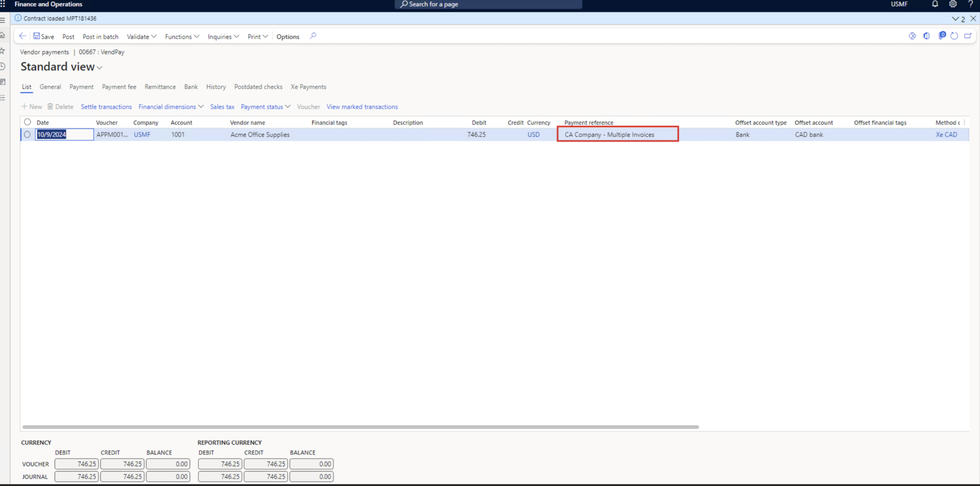View recently opened pages via the clock icon
Viewport: 980px width, 486px height.
coord(3,66)
